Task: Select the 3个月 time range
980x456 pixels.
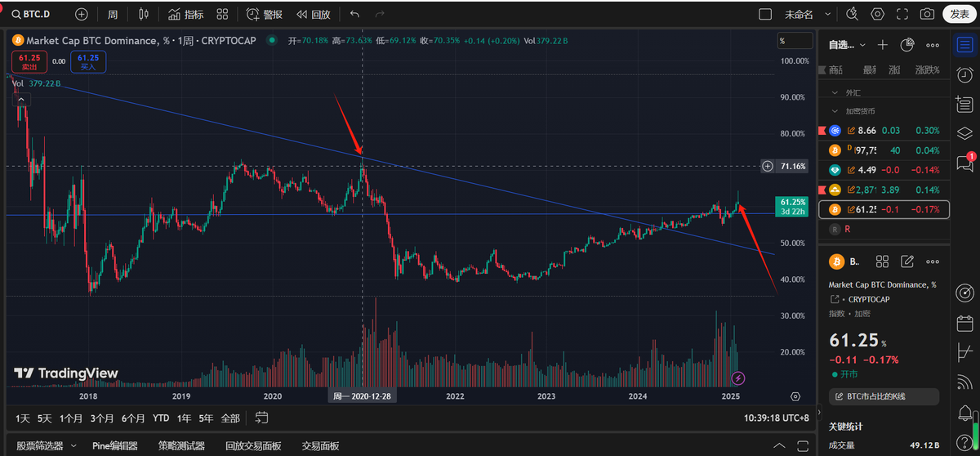Action: coord(102,418)
